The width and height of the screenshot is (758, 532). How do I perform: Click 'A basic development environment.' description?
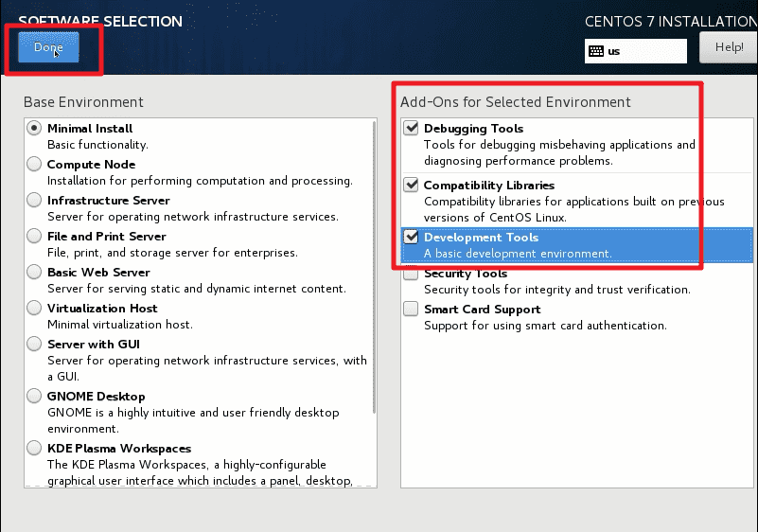tap(518, 254)
